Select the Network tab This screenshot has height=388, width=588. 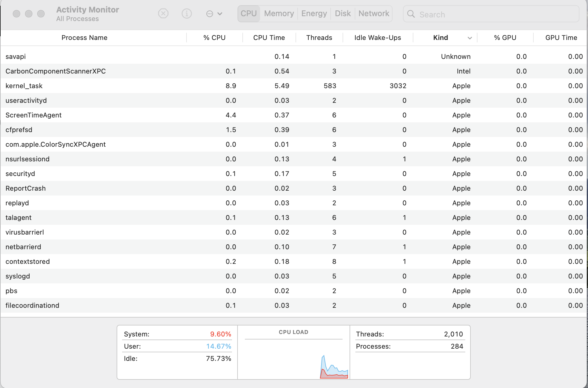point(374,14)
